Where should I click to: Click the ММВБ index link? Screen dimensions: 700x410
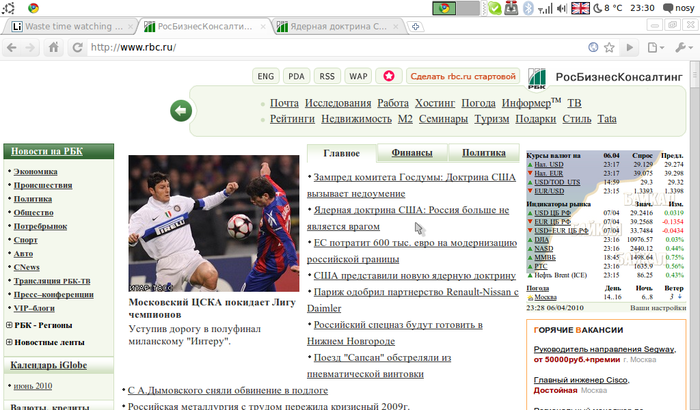point(545,257)
